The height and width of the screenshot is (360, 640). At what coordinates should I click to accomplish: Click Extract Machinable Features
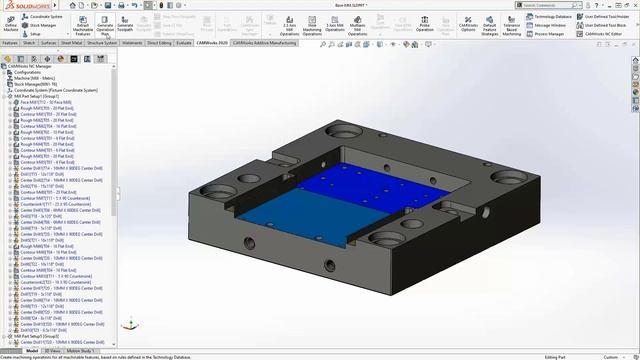83,26
